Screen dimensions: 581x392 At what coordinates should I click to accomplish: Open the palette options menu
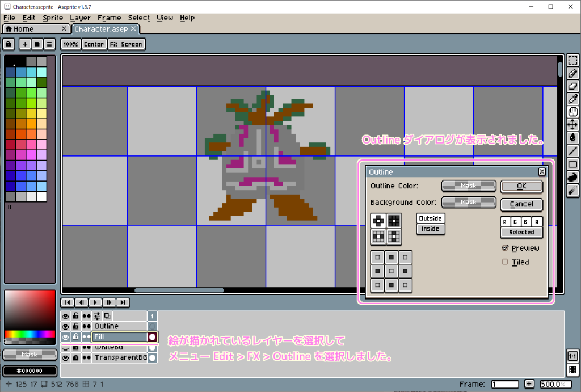49,44
